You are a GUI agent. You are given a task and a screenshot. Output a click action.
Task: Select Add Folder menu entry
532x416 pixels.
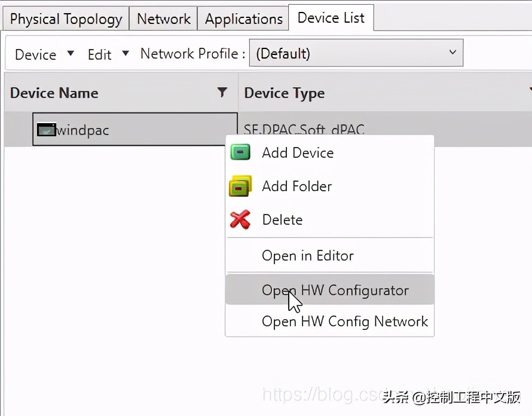pyautogui.click(x=296, y=186)
